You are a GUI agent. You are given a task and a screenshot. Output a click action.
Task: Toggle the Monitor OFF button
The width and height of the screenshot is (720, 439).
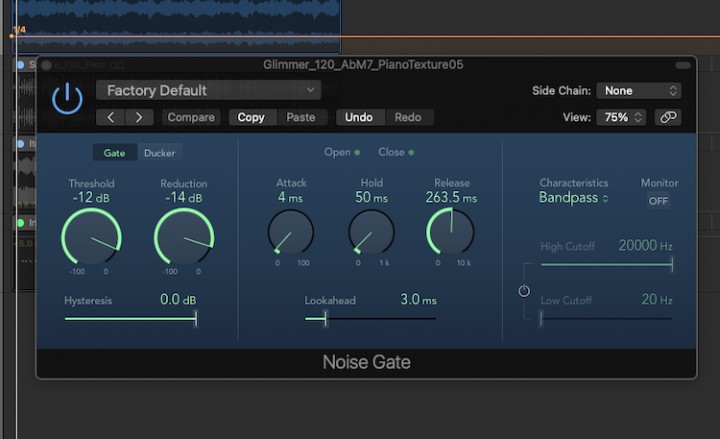click(658, 201)
